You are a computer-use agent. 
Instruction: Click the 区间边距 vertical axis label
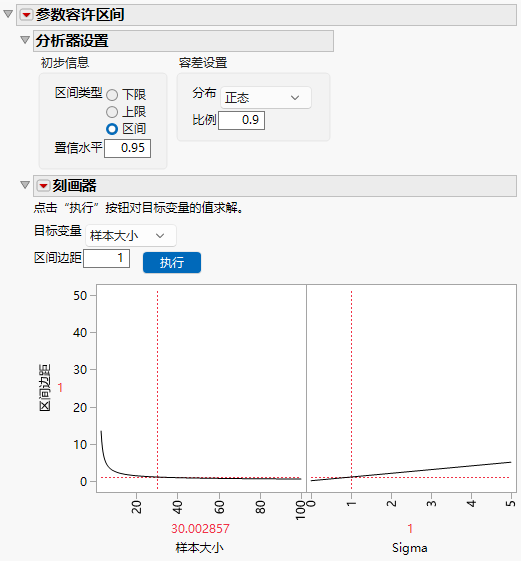(x=45, y=387)
